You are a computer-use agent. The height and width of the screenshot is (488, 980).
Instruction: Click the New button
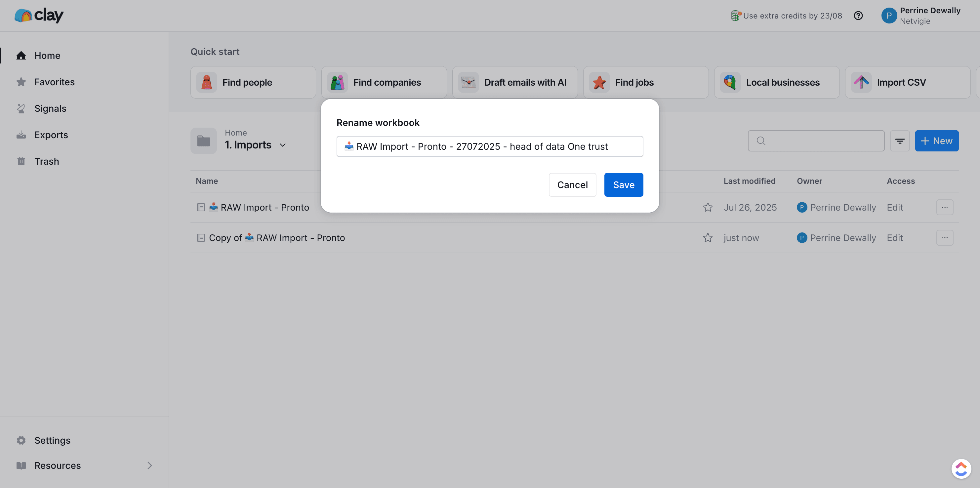point(937,141)
